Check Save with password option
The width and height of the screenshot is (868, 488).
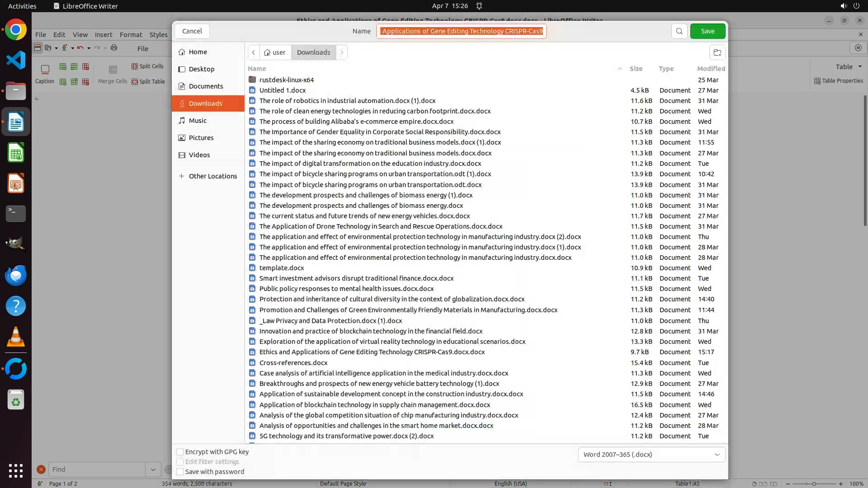pyautogui.click(x=180, y=472)
